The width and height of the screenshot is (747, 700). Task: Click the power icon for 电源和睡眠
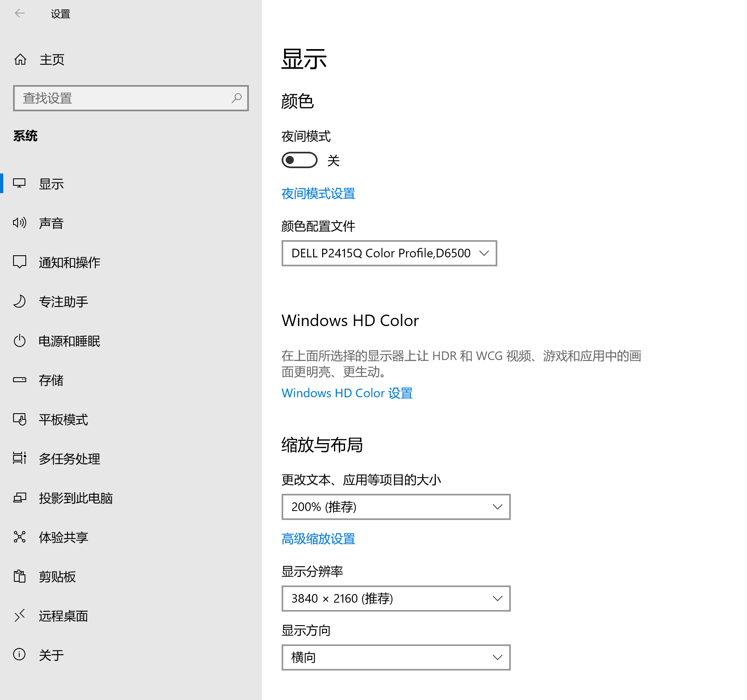tap(20, 341)
